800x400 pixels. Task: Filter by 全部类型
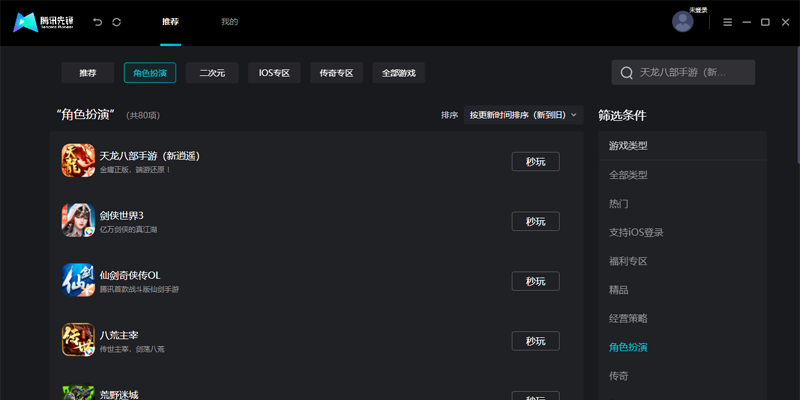click(x=628, y=175)
